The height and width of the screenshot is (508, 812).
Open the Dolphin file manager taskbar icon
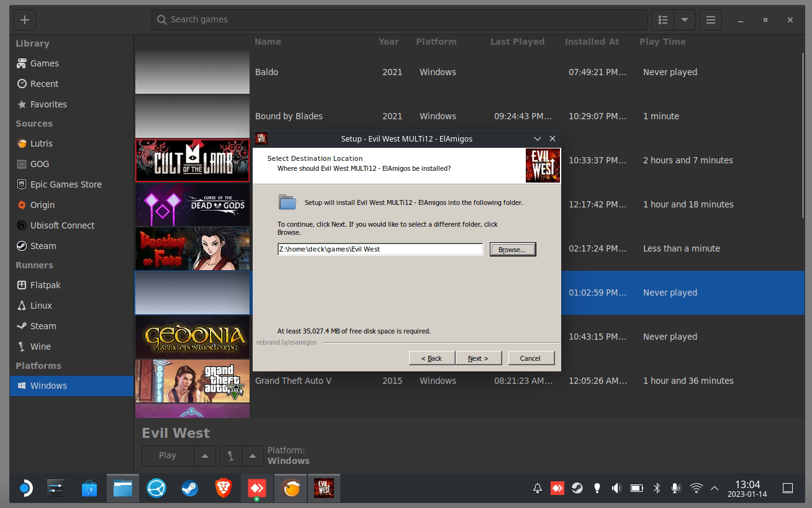coord(123,489)
